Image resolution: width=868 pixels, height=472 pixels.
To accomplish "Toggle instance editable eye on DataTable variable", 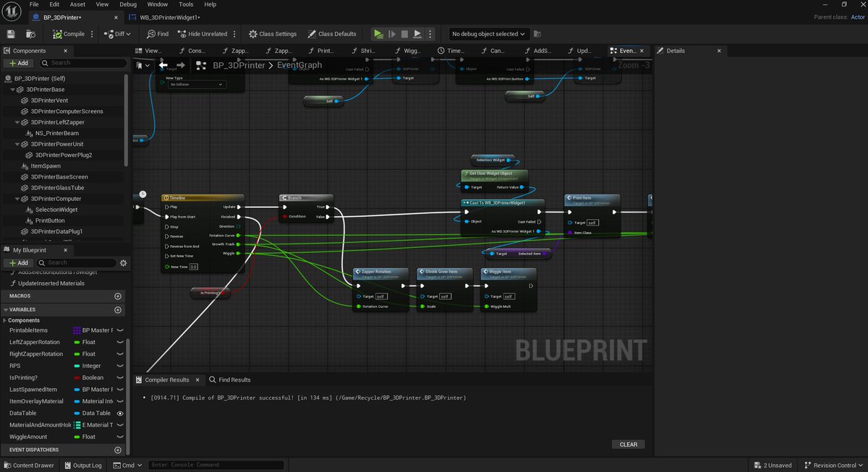I will tap(119, 412).
